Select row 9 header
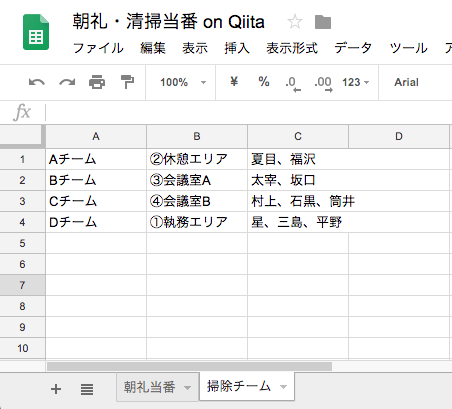The width and height of the screenshot is (452, 409). pyautogui.click(x=22, y=327)
